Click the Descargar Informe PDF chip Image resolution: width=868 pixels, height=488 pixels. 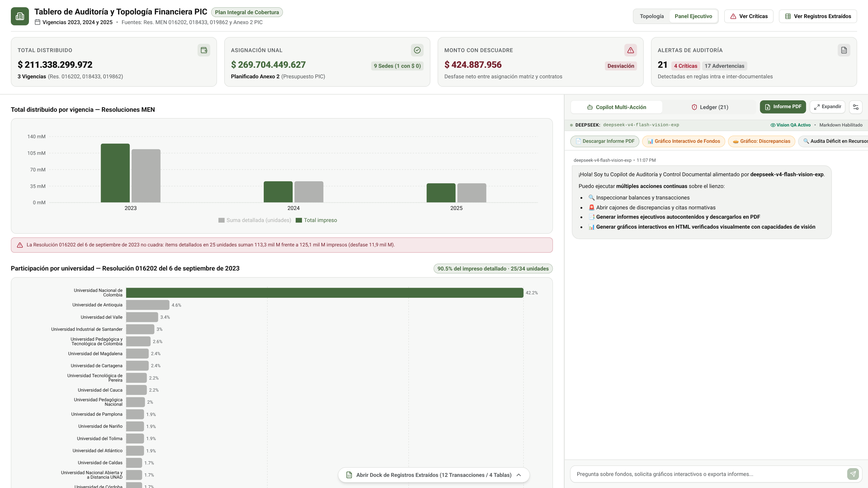(605, 141)
